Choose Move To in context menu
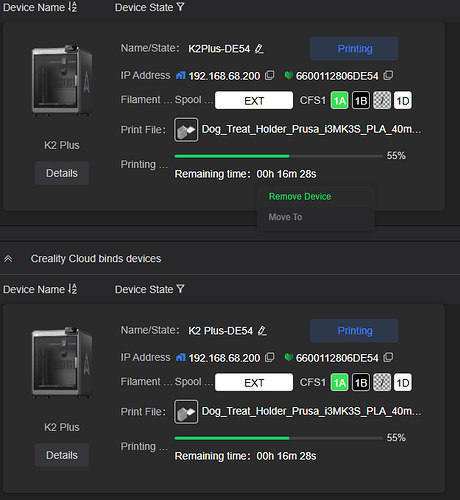460x500 pixels. click(285, 217)
